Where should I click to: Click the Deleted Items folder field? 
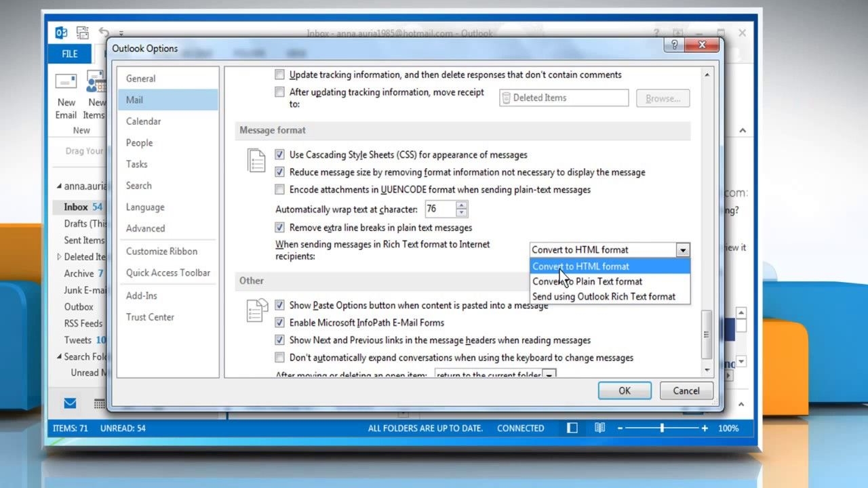tap(564, 98)
